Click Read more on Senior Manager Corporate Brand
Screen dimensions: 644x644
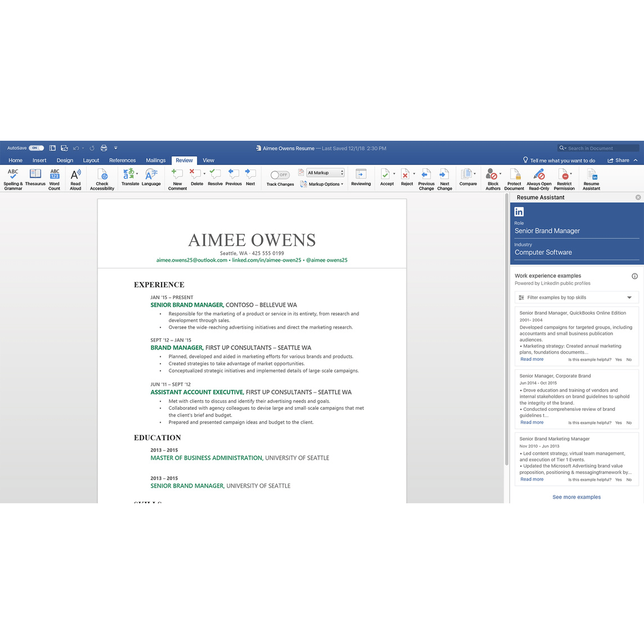pyautogui.click(x=531, y=422)
